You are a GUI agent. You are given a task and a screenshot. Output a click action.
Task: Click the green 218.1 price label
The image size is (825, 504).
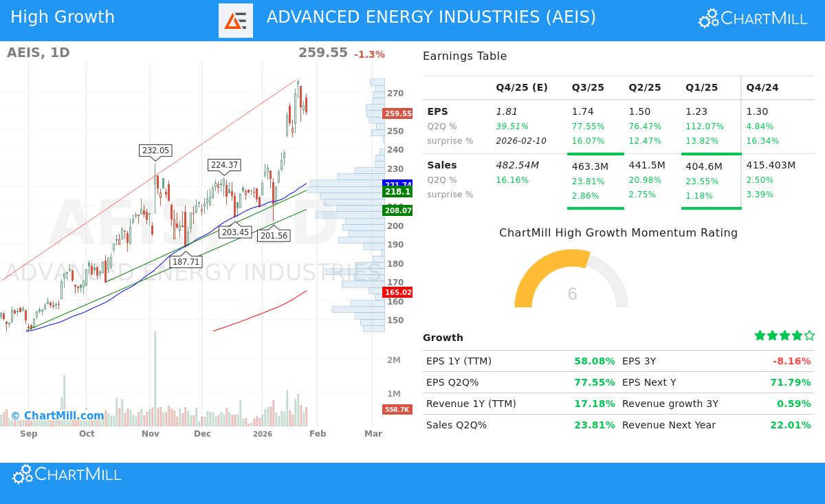[x=397, y=192]
